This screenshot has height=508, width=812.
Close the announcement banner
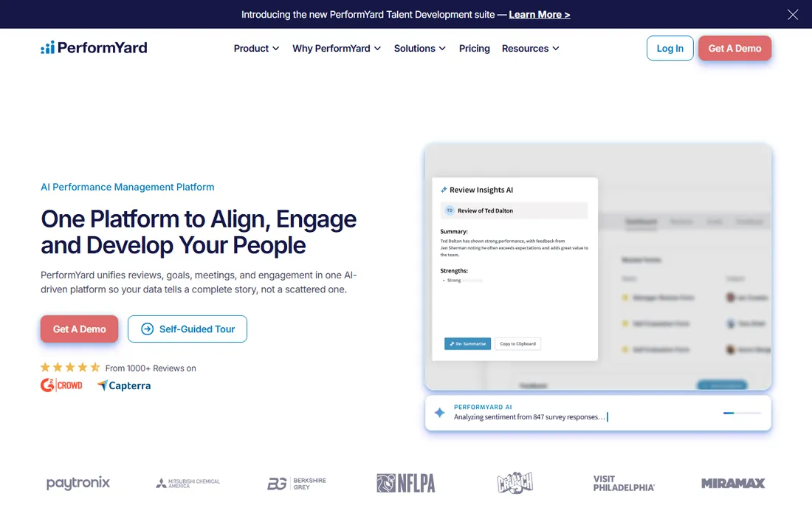792,15
